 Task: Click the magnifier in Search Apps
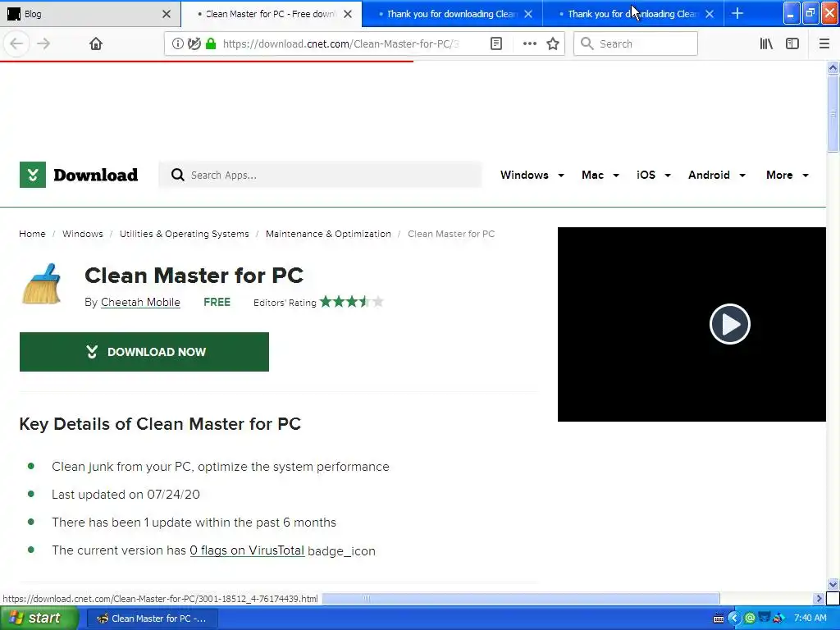click(177, 175)
